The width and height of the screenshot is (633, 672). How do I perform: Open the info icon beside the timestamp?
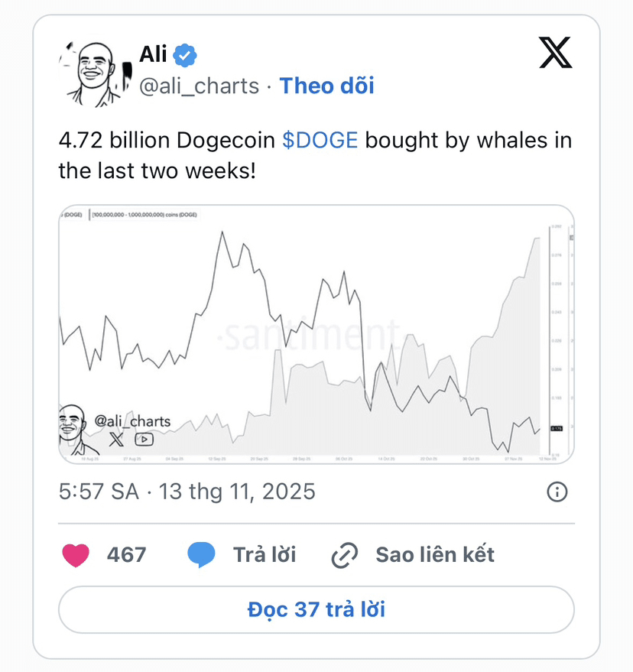[557, 492]
